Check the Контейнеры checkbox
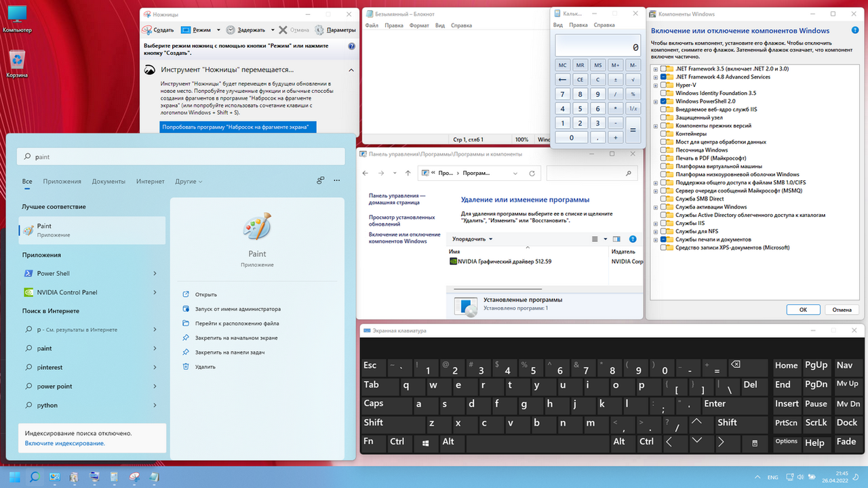 [663, 134]
